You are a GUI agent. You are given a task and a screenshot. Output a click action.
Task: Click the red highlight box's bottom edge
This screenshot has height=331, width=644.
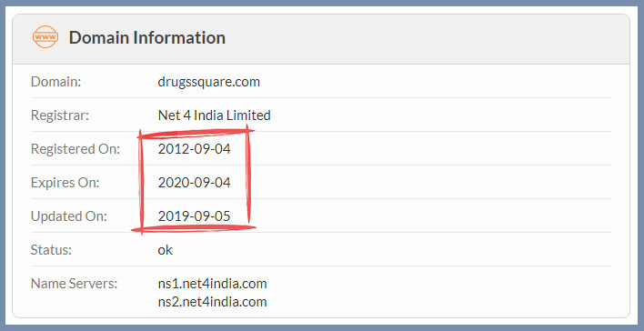[194, 228]
